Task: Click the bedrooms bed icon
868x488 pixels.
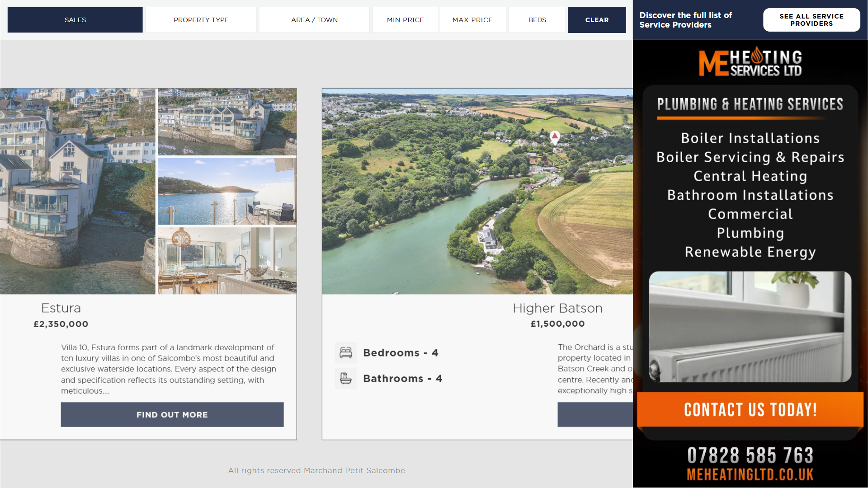Action: (x=346, y=353)
